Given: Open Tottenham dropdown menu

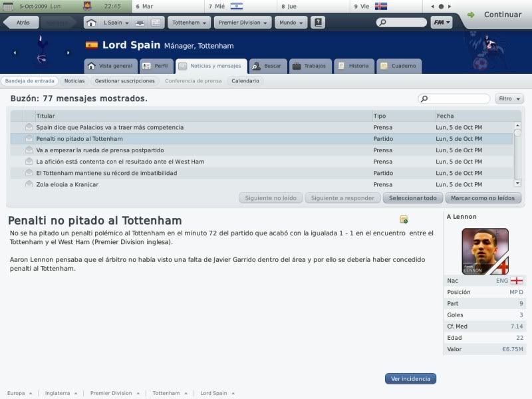Looking at the screenshot, I should 189,23.
